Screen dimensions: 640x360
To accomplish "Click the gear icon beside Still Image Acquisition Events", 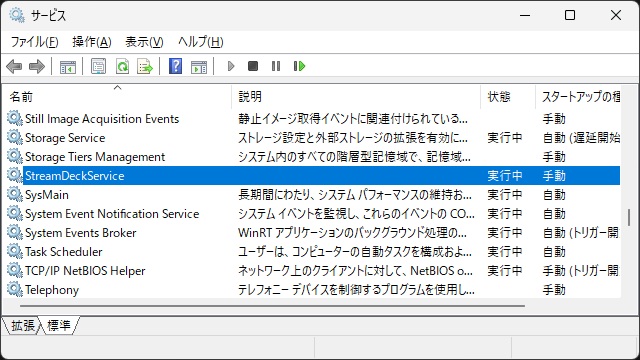I will [x=15, y=119].
